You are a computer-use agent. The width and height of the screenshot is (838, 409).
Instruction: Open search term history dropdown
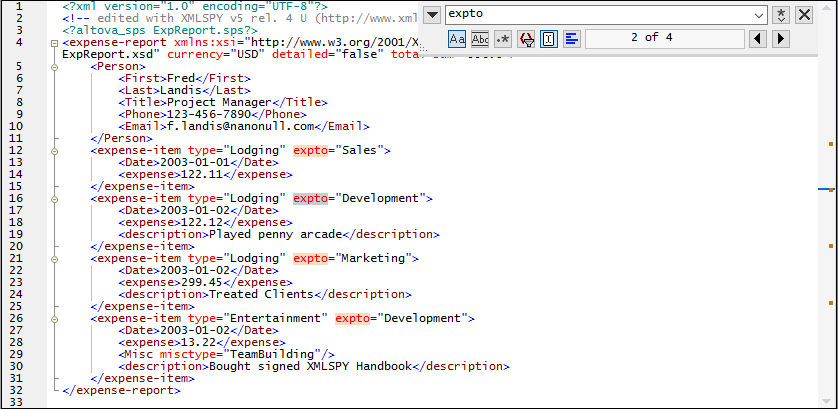coord(758,15)
